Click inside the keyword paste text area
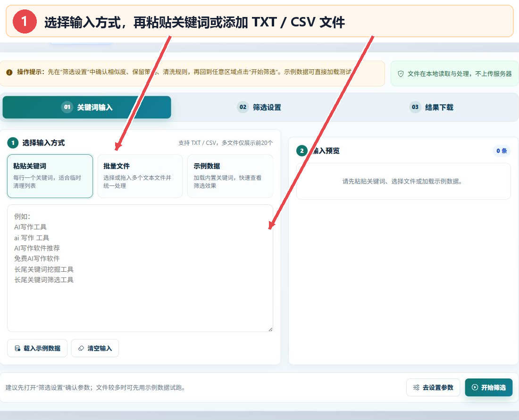 [x=140, y=268]
